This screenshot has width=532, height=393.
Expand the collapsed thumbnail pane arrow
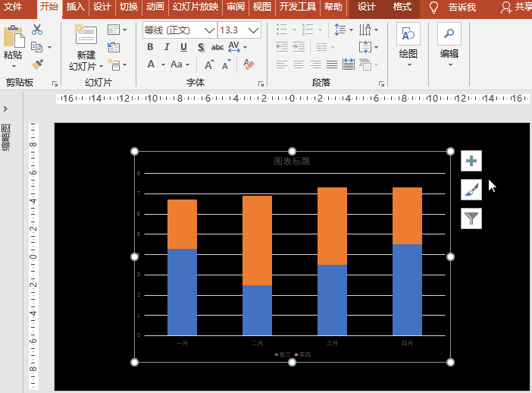pos(5,108)
